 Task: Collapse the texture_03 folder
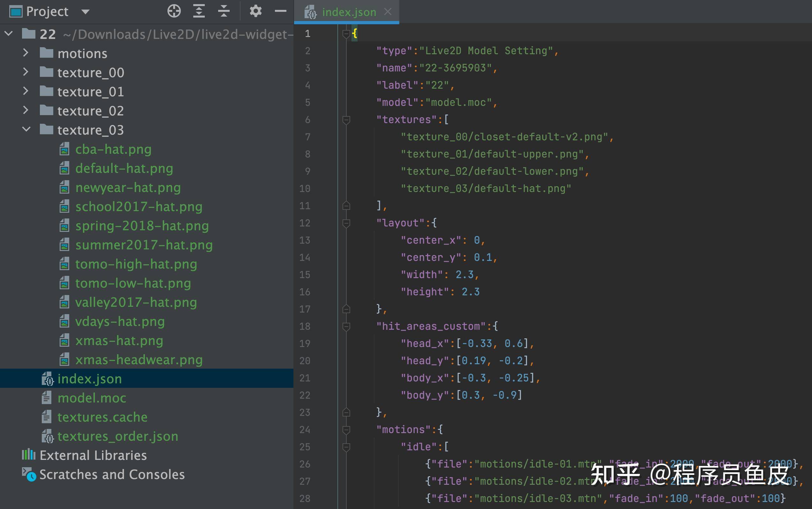[26, 129]
